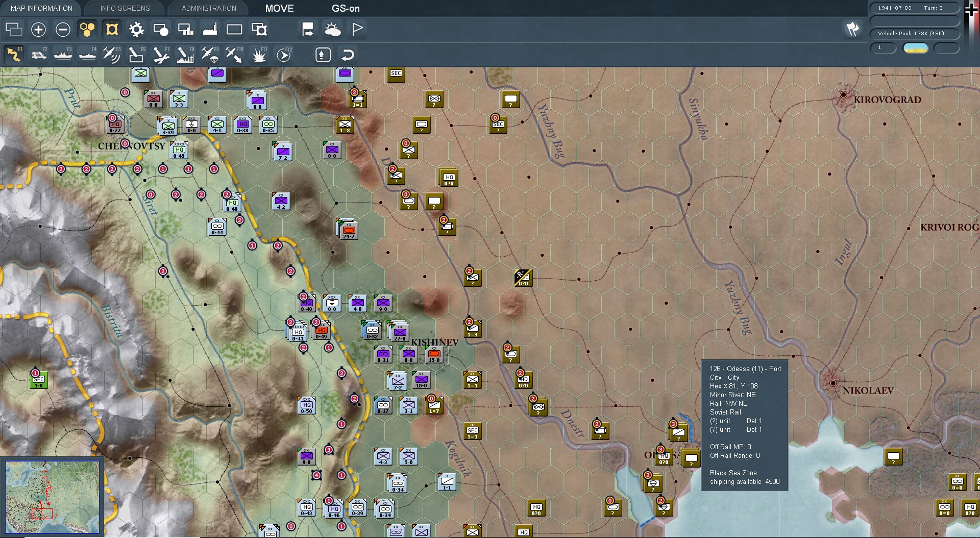Click the KIROVOGRAD city label
Viewport: 980px width, 538px height.
[x=887, y=100]
